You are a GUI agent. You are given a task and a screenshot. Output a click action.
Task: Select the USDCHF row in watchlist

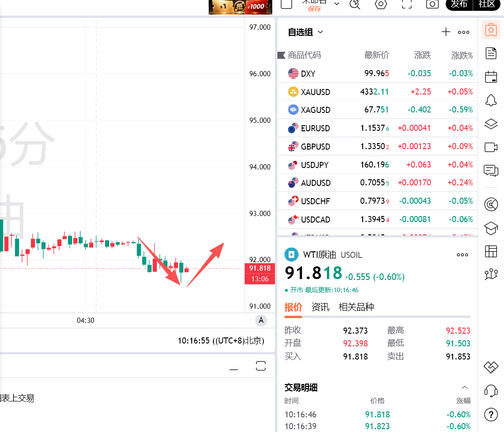[377, 201]
